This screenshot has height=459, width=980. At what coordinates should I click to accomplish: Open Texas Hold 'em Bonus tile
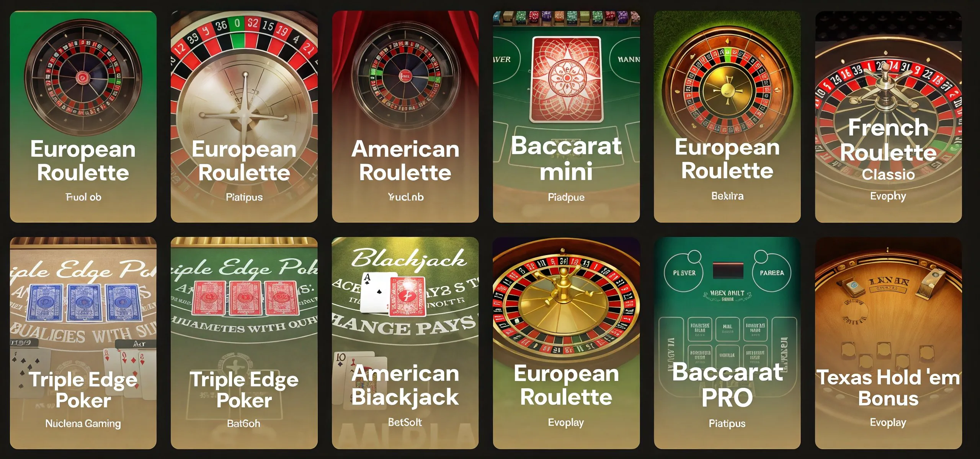coord(889,343)
